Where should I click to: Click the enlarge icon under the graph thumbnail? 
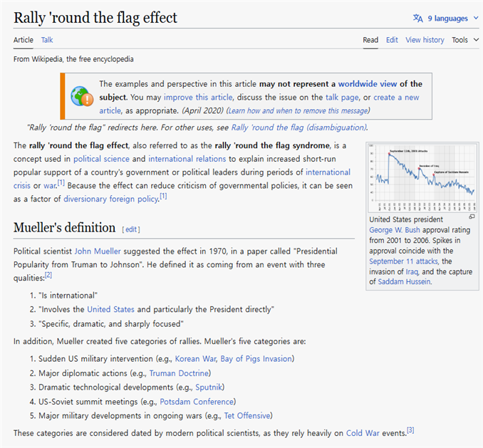[x=471, y=217]
